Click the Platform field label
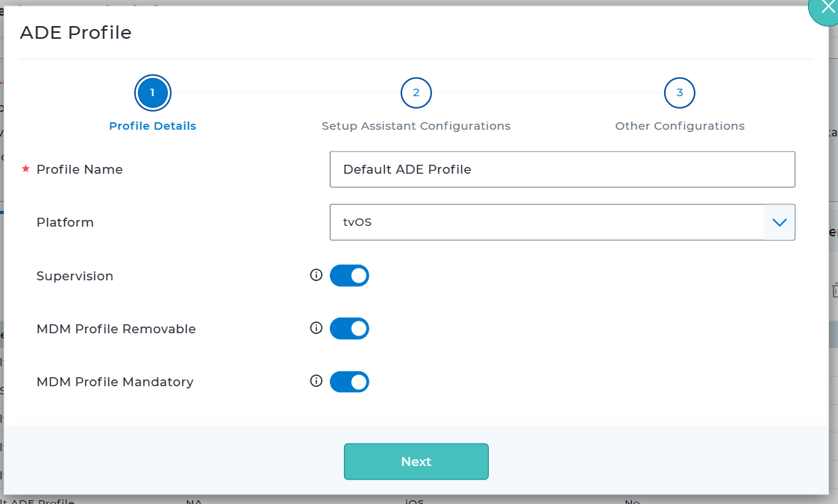The image size is (838, 504). click(65, 222)
